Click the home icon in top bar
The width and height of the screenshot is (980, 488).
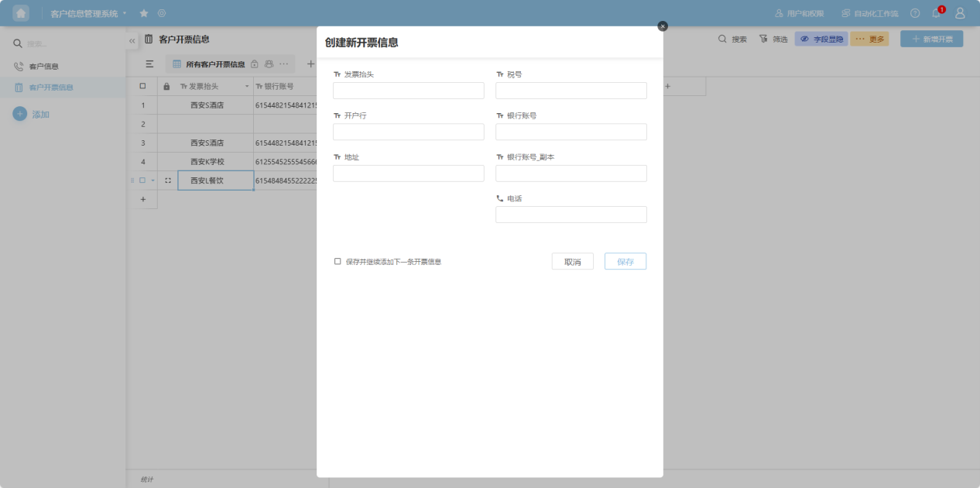tap(21, 13)
